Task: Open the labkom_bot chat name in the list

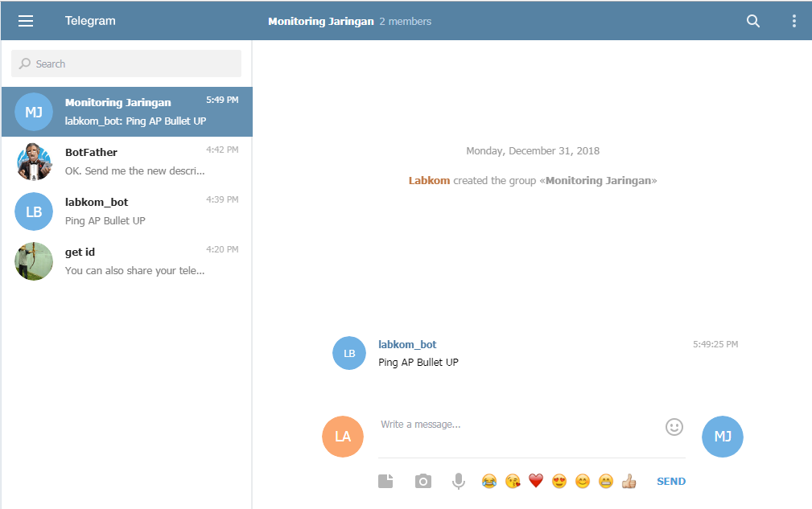Action: [x=97, y=203]
